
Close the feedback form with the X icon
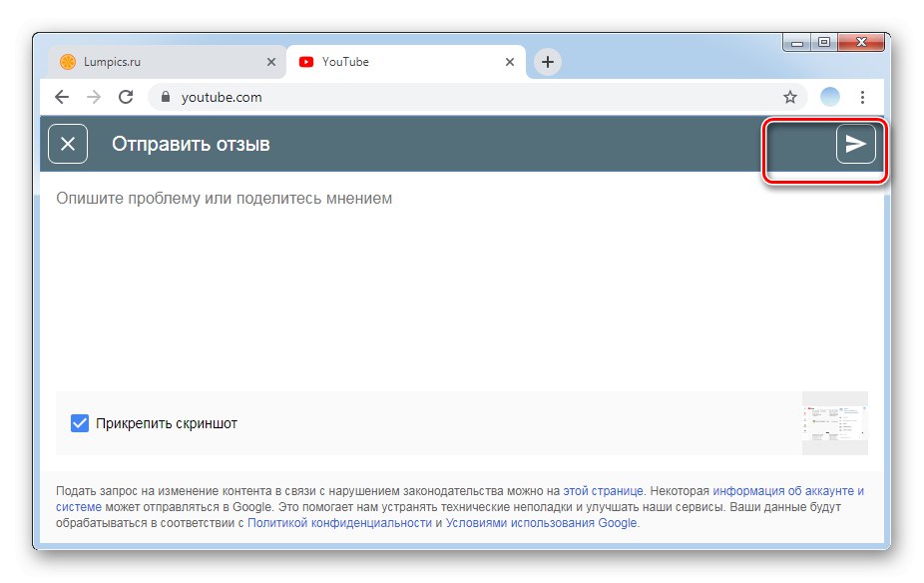tap(67, 144)
